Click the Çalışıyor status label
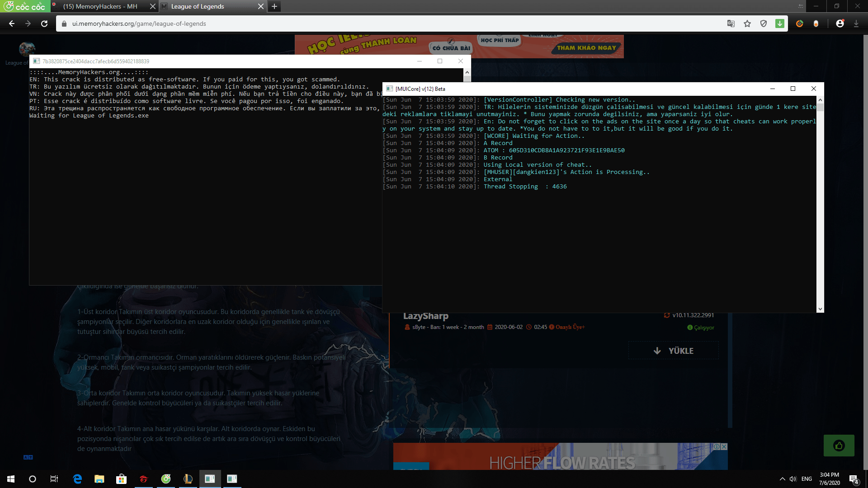This screenshot has height=488, width=868. 704,328
